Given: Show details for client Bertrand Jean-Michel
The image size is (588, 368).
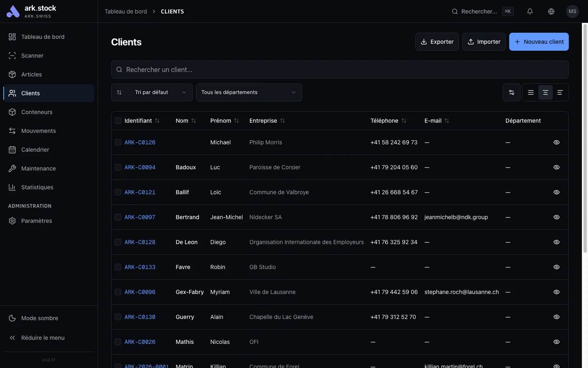Looking at the screenshot, I should tap(556, 217).
